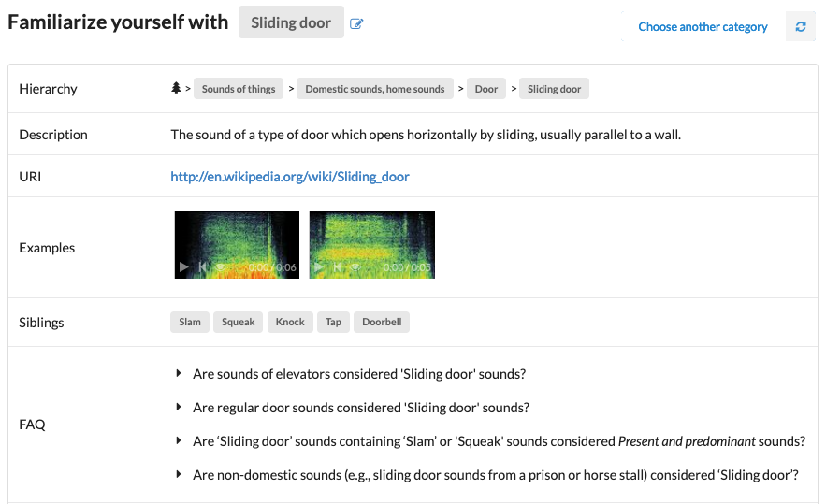Play the first example spectrogram clip
The height and width of the screenshot is (504, 826).
coord(184,267)
